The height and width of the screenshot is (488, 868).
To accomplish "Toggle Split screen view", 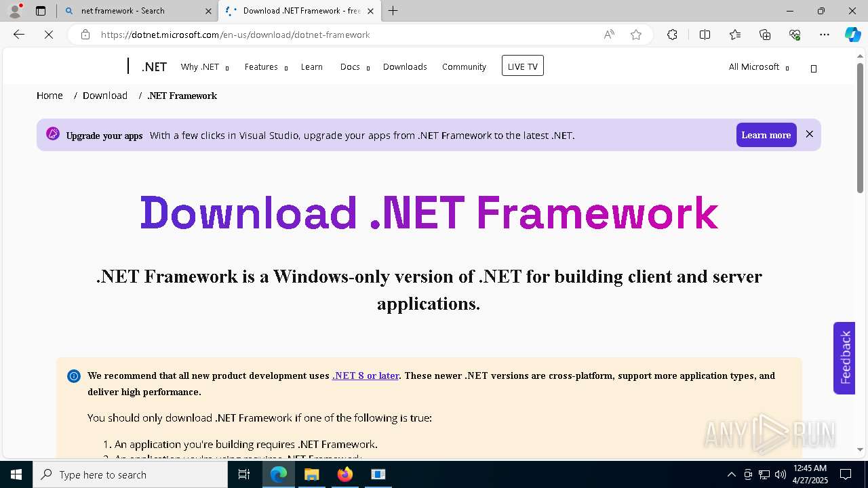I will click(x=705, y=35).
